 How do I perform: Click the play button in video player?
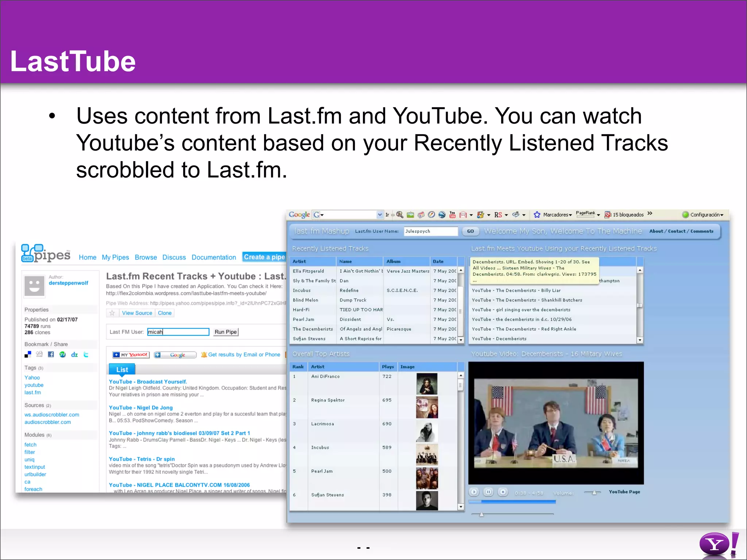474,492
